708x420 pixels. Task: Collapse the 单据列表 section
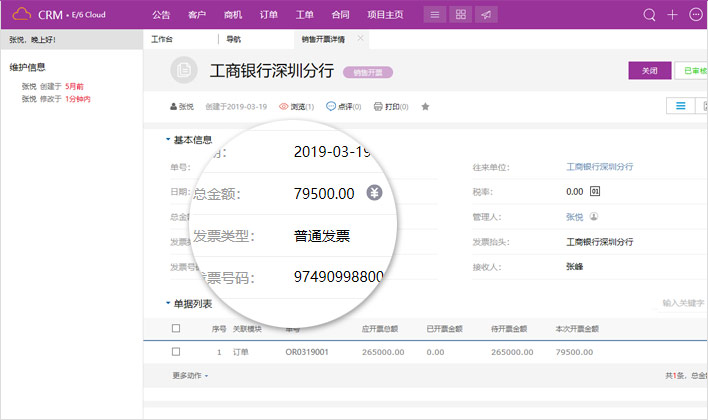coord(167,303)
